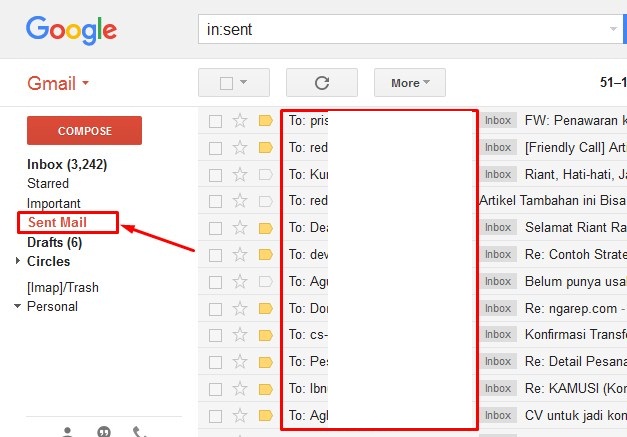
Task: Star the 'Selamat Riant' email
Action: pos(240,228)
